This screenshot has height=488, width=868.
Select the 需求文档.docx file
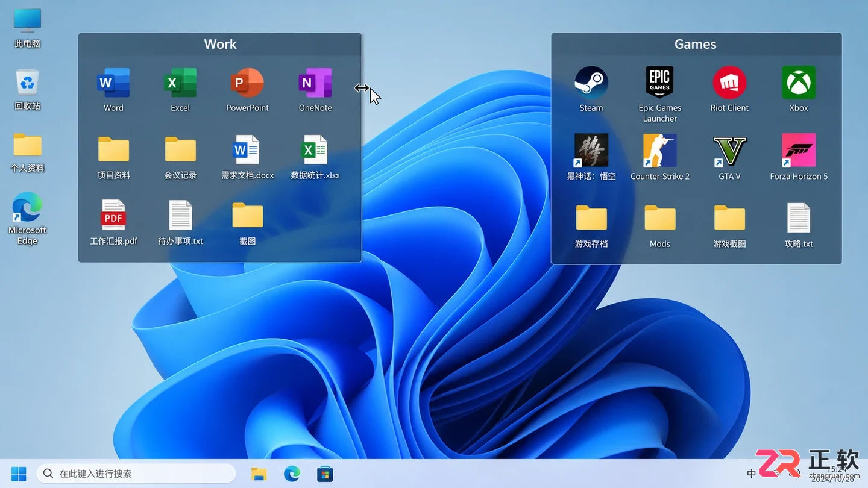247,149
